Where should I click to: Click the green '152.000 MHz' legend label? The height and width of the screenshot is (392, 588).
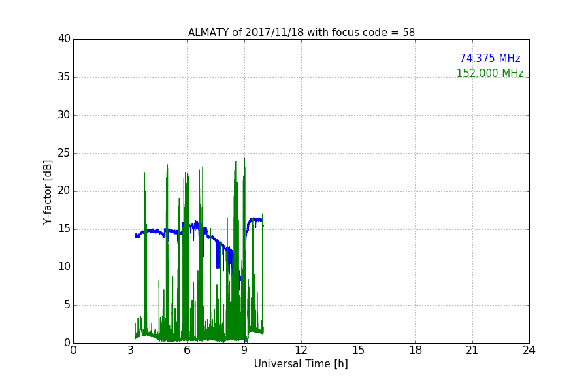point(490,73)
